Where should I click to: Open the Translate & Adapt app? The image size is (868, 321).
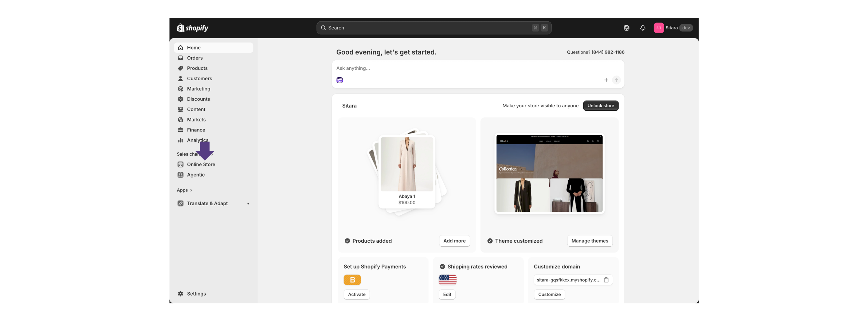coord(213,204)
